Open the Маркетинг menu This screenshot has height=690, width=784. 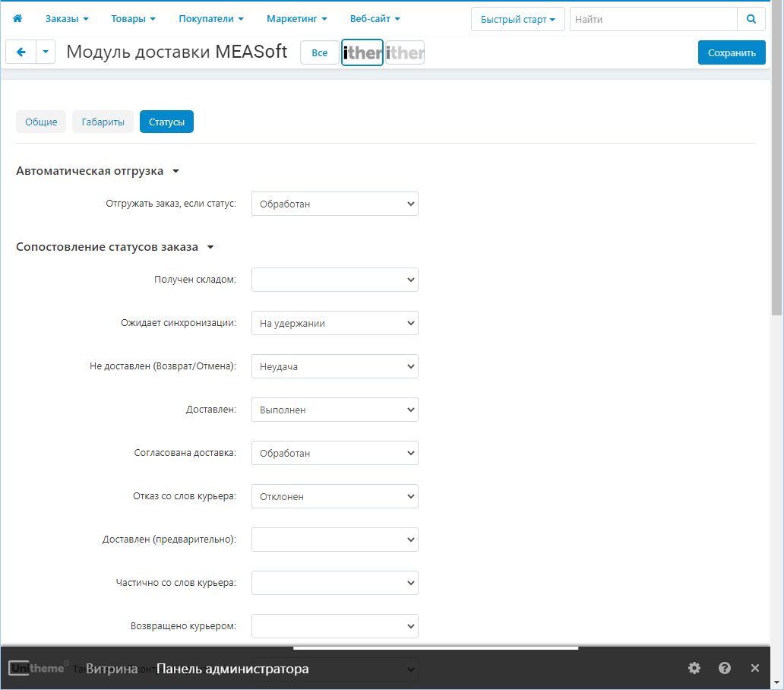tap(297, 19)
